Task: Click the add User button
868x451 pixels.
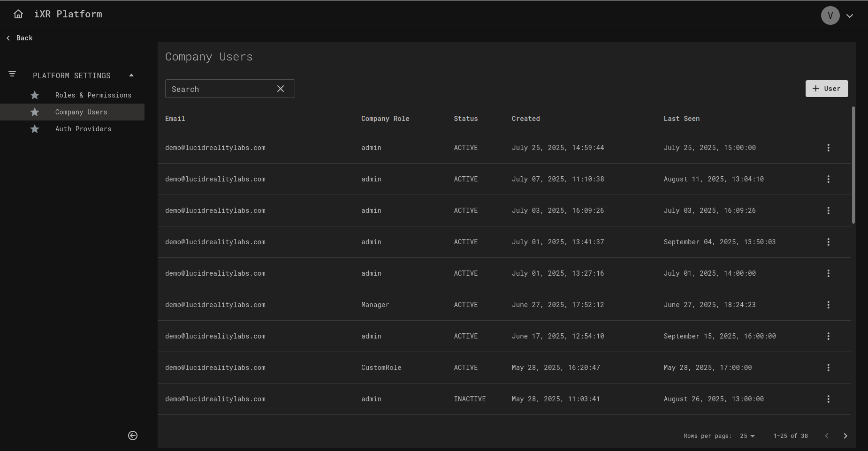Action: [x=826, y=89]
